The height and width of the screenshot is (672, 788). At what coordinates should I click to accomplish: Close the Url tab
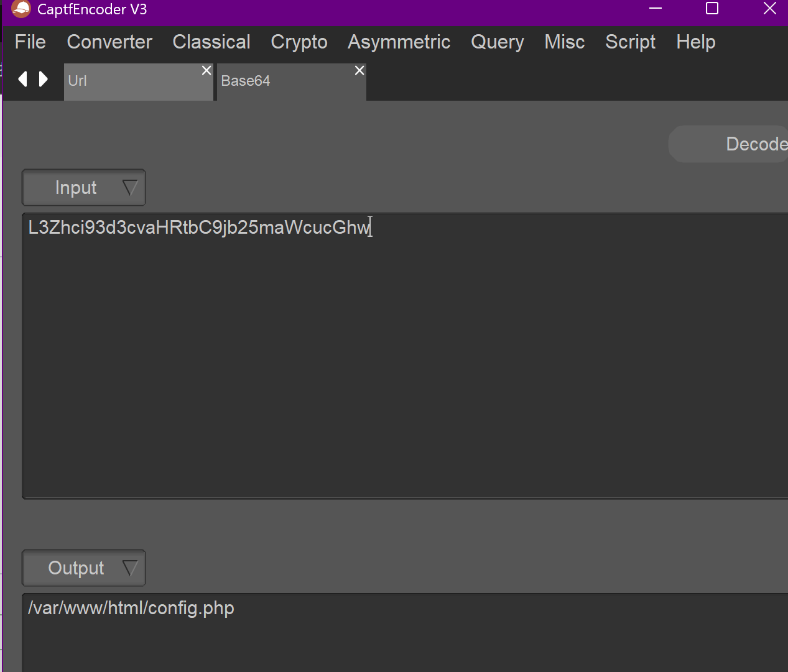coord(206,71)
